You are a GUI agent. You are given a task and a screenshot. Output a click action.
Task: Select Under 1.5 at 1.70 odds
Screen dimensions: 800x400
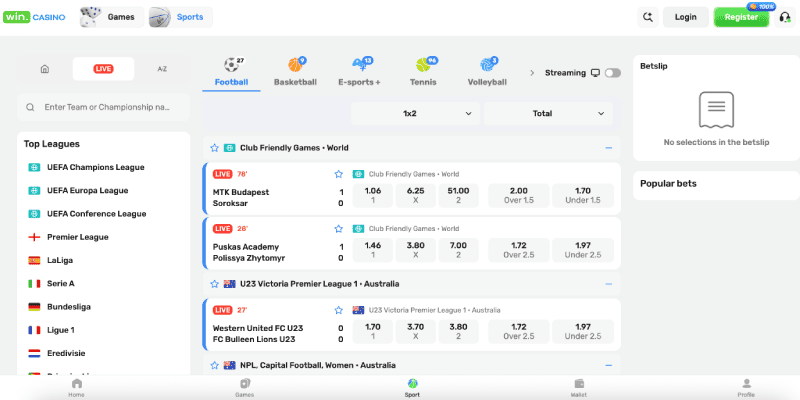point(583,195)
